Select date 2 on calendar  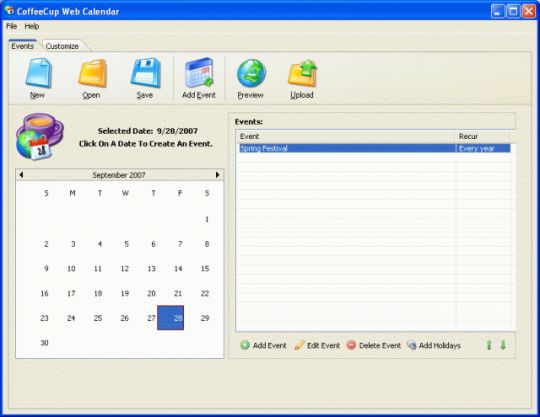[46, 244]
